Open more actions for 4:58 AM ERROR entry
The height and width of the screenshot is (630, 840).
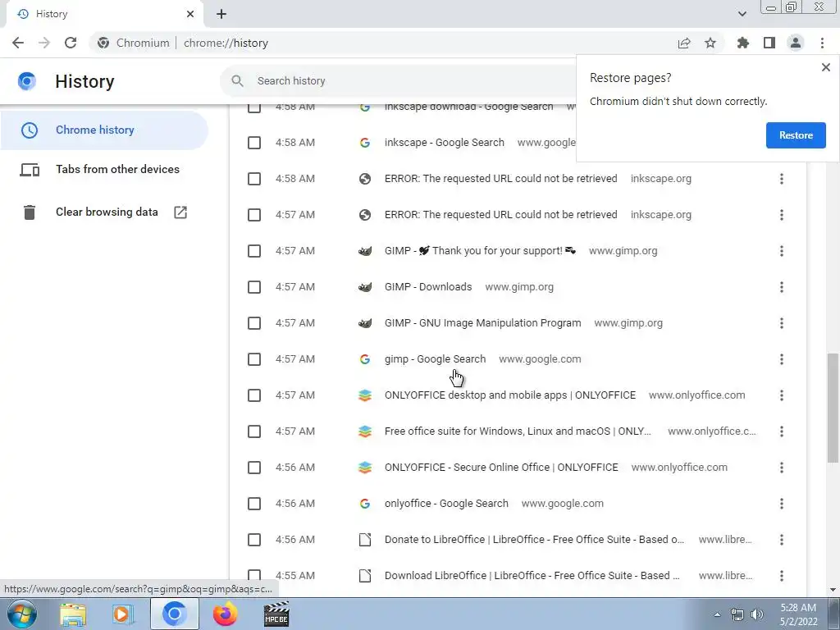pos(782,179)
